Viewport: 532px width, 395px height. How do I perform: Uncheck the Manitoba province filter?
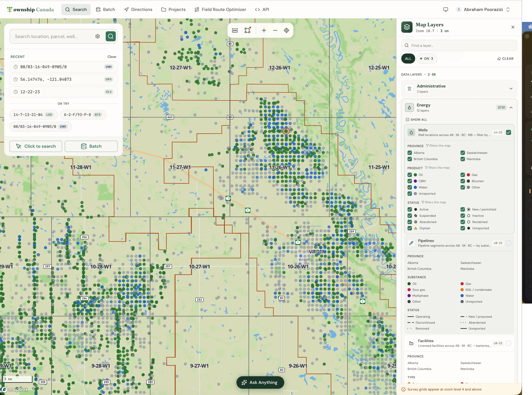click(463, 159)
